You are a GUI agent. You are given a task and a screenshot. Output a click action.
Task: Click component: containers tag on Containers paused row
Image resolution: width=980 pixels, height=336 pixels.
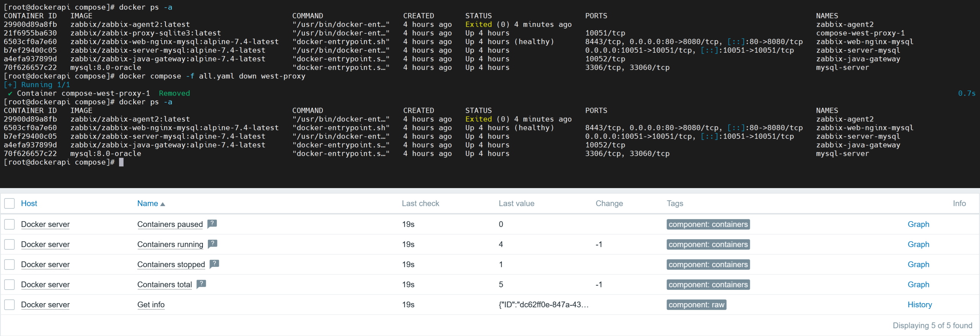(708, 224)
